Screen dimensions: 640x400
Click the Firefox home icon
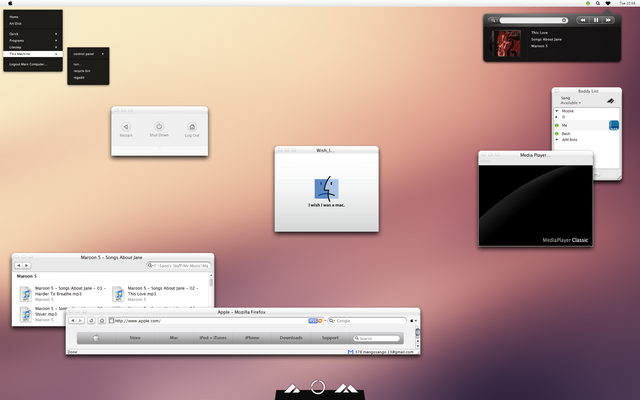point(103,321)
